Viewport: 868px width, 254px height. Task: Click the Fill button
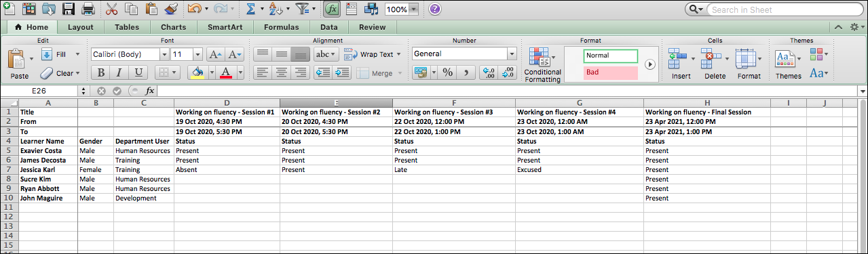click(x=60, y=54)
